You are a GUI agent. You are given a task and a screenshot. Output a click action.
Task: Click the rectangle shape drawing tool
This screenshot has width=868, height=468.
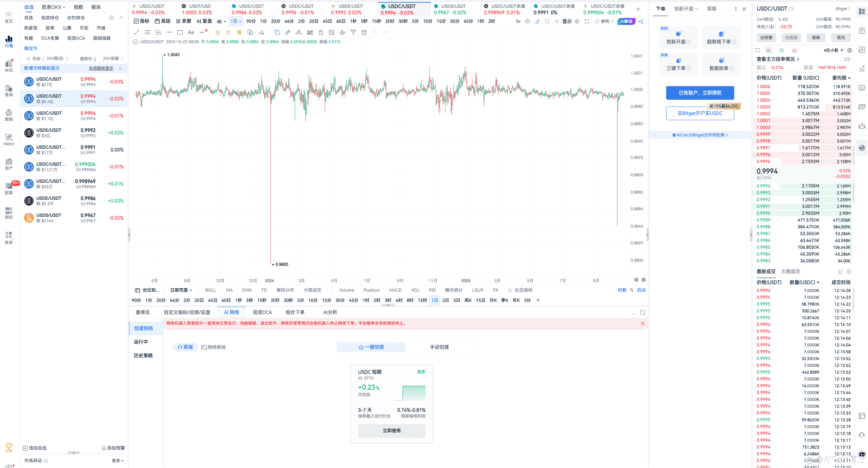point(180,32)
